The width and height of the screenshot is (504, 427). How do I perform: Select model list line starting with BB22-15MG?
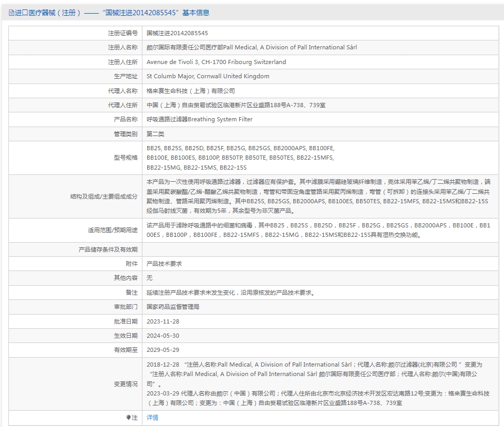tap(197, 168)
